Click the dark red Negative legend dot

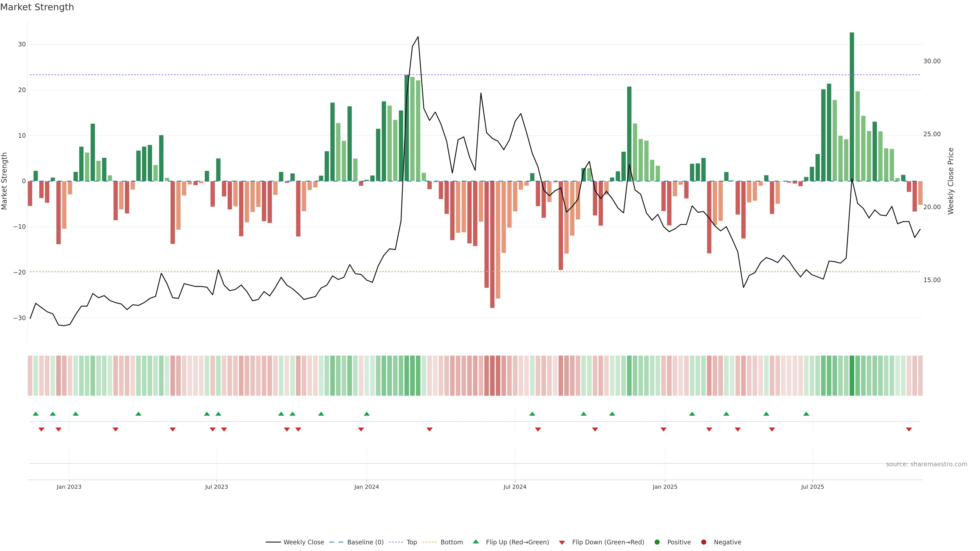point(703,542)
